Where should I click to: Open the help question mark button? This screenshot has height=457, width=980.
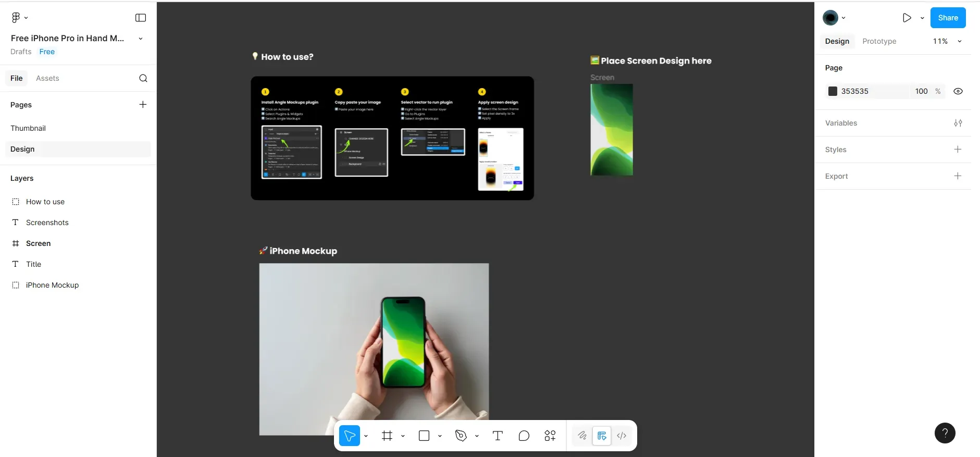point(945,433)
